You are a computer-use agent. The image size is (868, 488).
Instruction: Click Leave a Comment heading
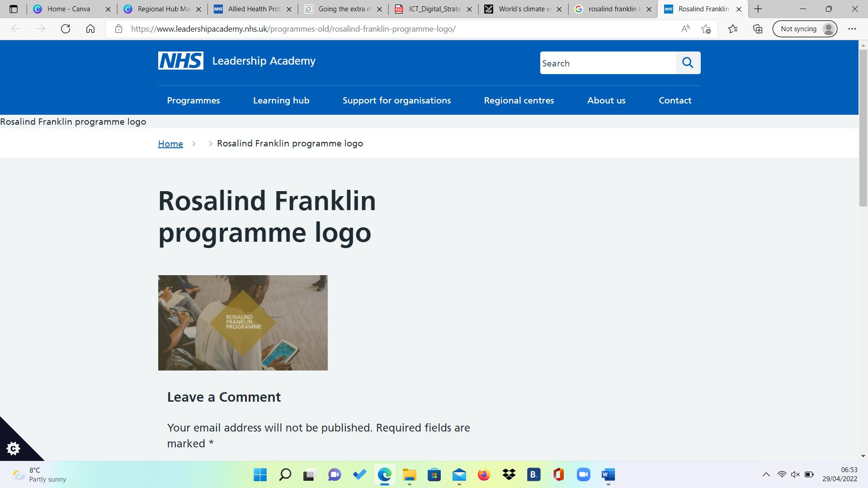click(224, 397)
